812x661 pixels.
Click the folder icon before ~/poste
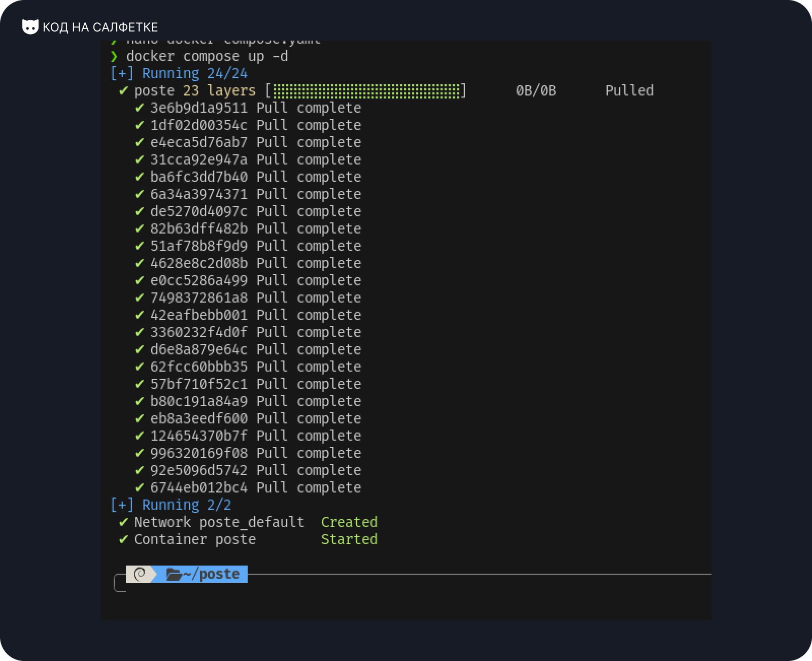(174, 574)
